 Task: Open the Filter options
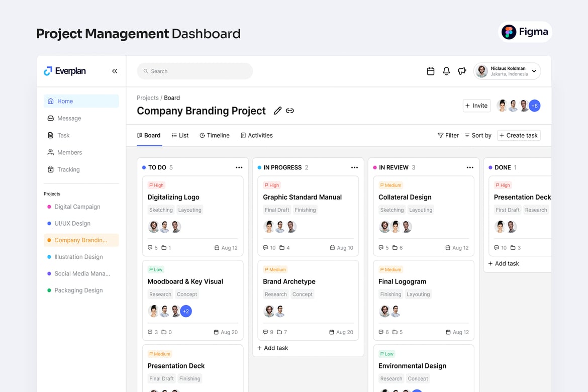[x=448, y=135]
